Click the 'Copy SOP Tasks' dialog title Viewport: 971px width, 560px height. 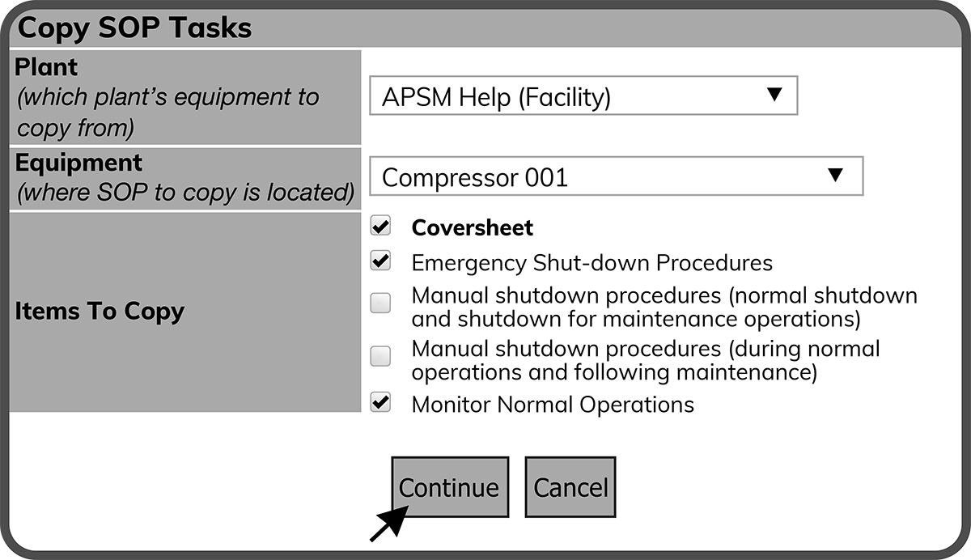click(134, 28)
